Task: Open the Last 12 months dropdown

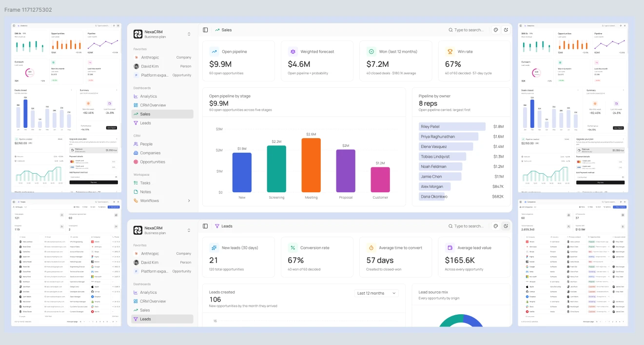Action: [376, 293]
